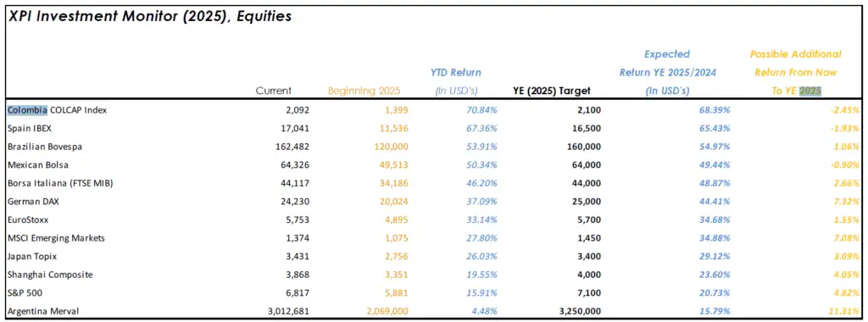Select the 'Mexican Bolsa' row label

38,165
